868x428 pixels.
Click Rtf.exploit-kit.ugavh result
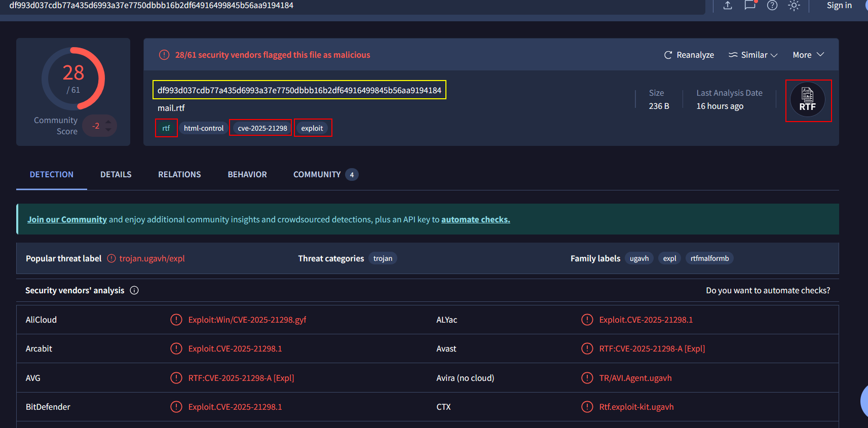(636, 407)
